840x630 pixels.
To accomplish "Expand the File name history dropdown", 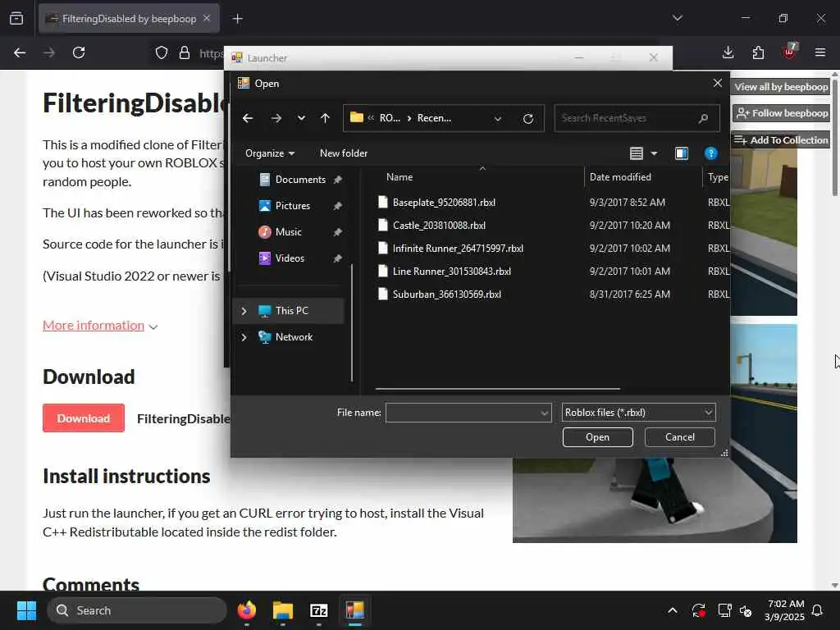I will click(x=545, y=413).
